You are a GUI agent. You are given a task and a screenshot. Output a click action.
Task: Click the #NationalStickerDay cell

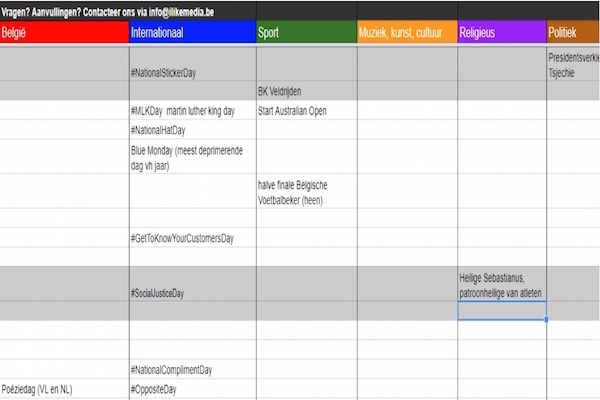(x=193, y=64)
